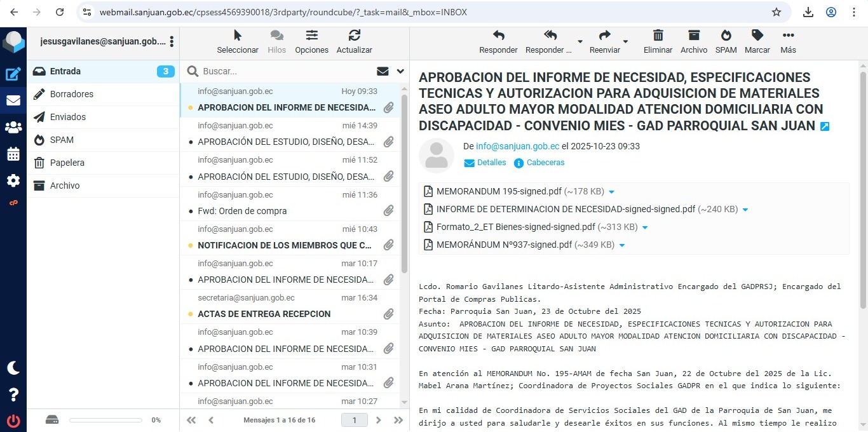The height and width of the screenshot is (432, 868).
Task: Click the Eliminar trash icon
Action: pyautogui.click(x=658, y=41)
